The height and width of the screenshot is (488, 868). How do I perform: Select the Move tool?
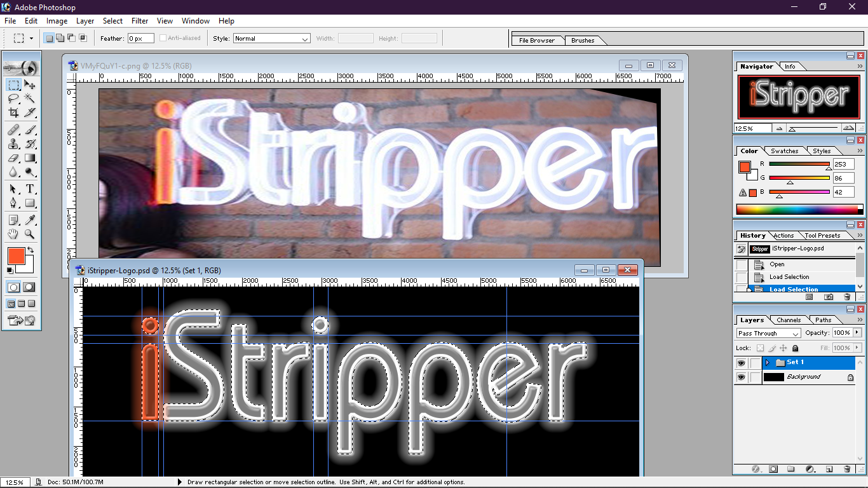click(30, 85)
